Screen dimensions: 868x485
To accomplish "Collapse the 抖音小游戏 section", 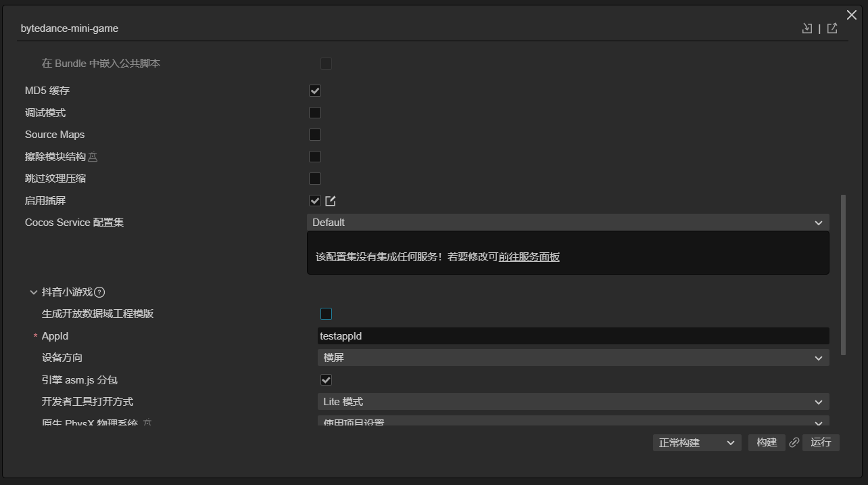I will point(33,292).
